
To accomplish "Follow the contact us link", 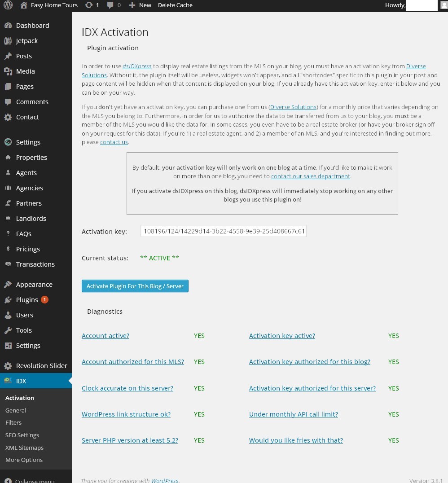I will coord(114,142).
